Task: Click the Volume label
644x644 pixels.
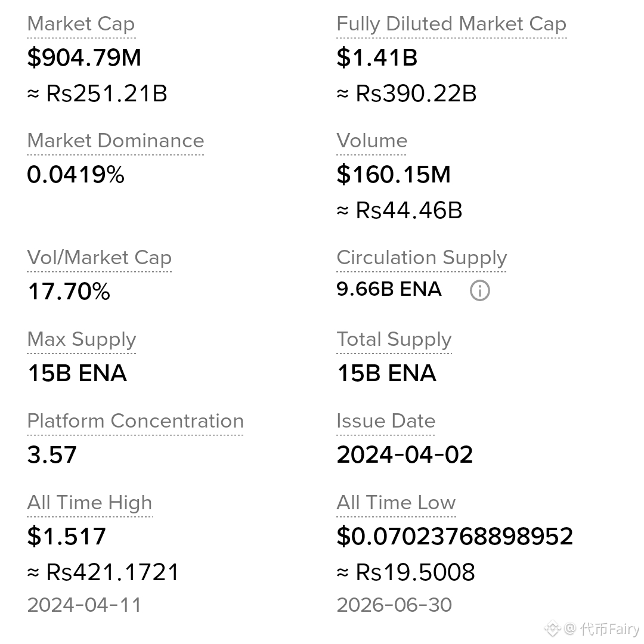Action: [x=371, y=141]
